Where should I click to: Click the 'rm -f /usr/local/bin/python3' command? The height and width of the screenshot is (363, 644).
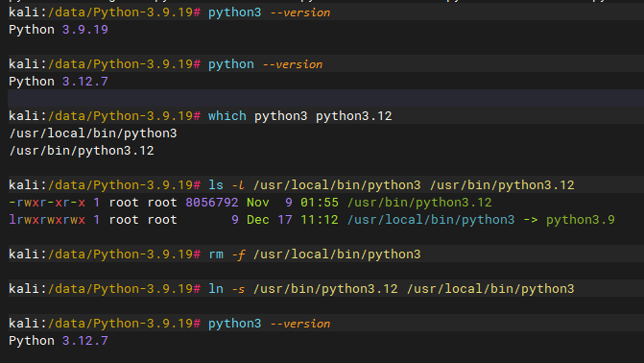[x=315, y=254]
